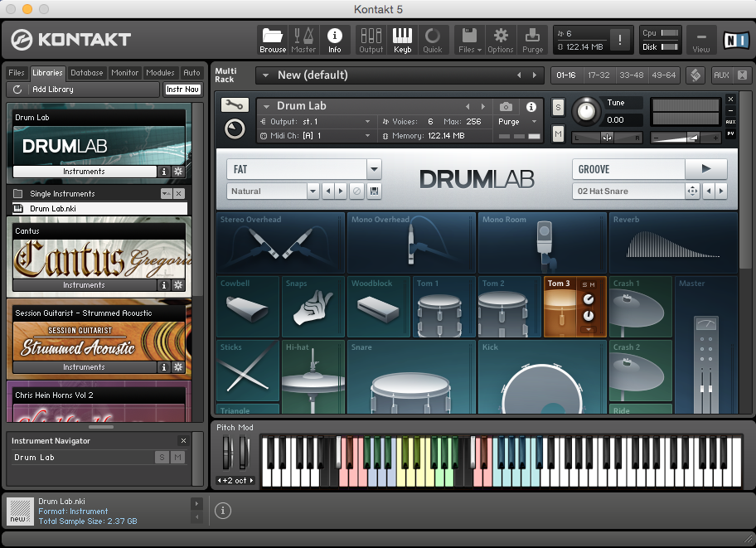This screenshot has width=756, height=548.
Task: Click the instrument edit wrench icon
Action: [x=235, y=104]
